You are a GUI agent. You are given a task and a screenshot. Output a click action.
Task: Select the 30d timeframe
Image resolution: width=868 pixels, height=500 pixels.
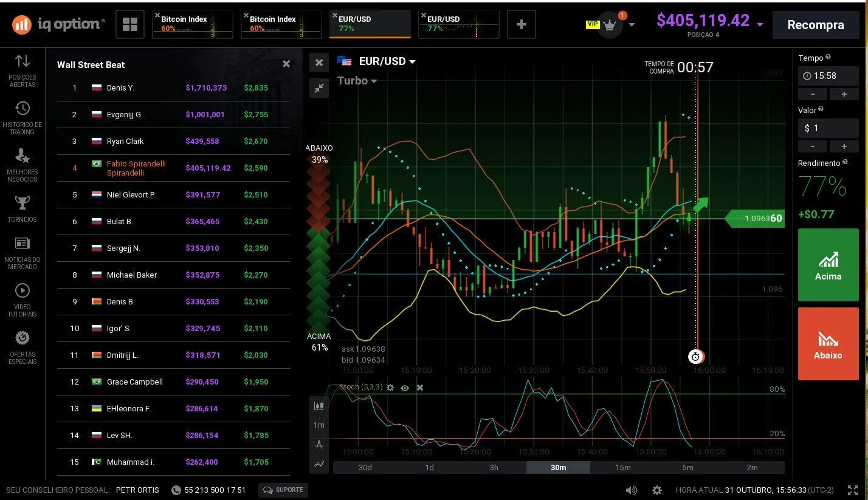point(365,467)
